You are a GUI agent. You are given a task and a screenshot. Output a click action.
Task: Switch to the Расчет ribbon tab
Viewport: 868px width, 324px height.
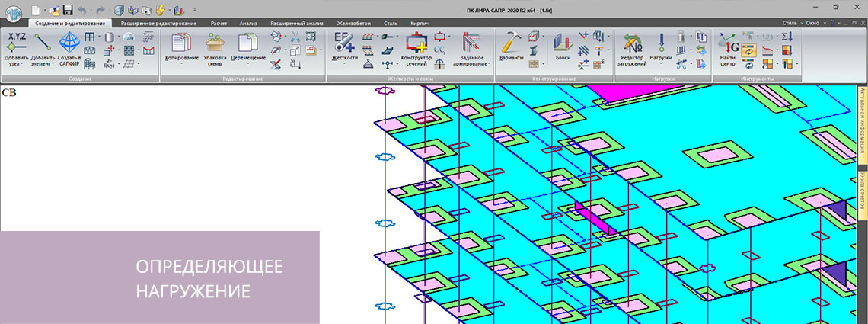click(219, 23)
